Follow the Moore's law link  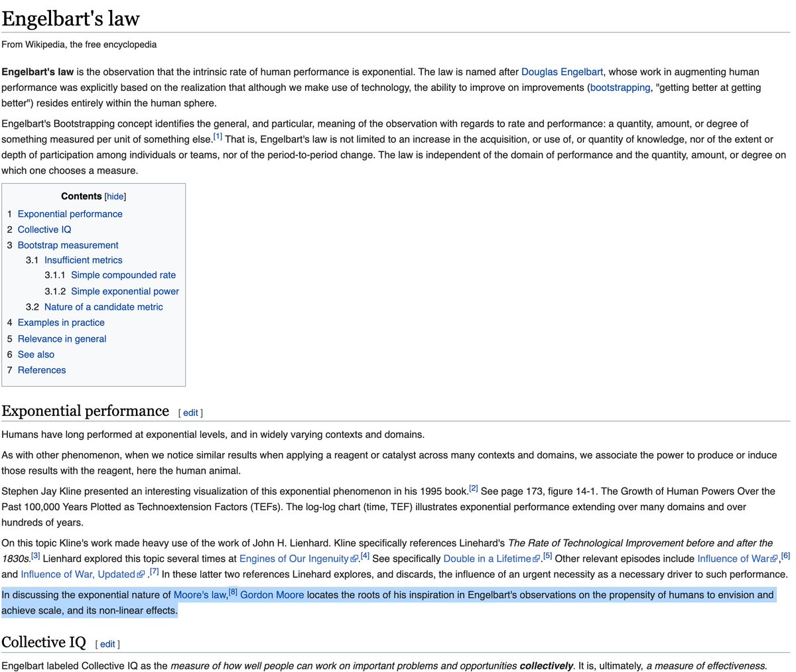(200, 595)
